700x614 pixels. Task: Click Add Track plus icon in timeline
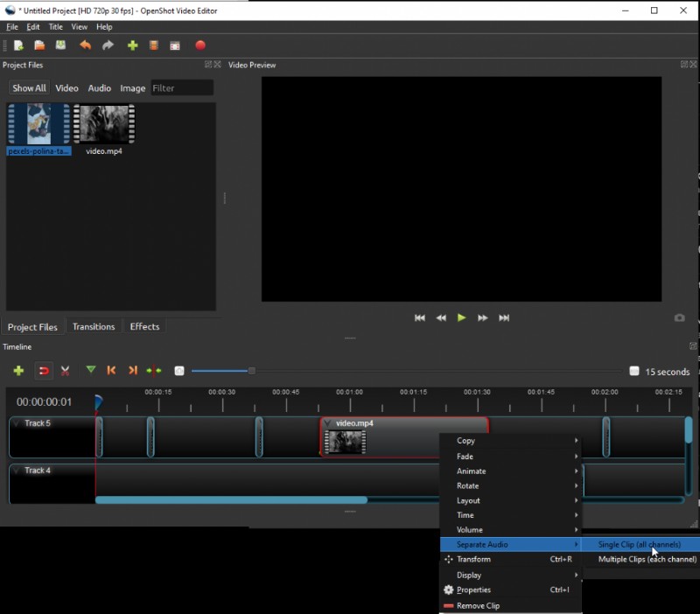click(x=18, y=371)
